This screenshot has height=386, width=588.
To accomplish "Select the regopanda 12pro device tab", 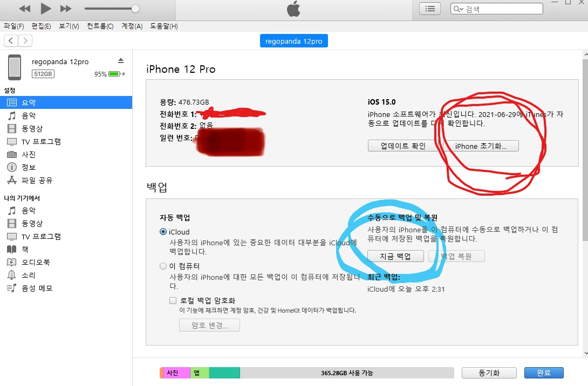I will (293, 41).
